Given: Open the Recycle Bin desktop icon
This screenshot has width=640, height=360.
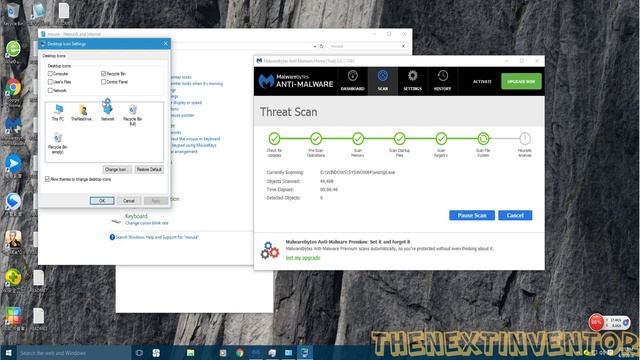Looking at the screenshot, I should [13, 14].
